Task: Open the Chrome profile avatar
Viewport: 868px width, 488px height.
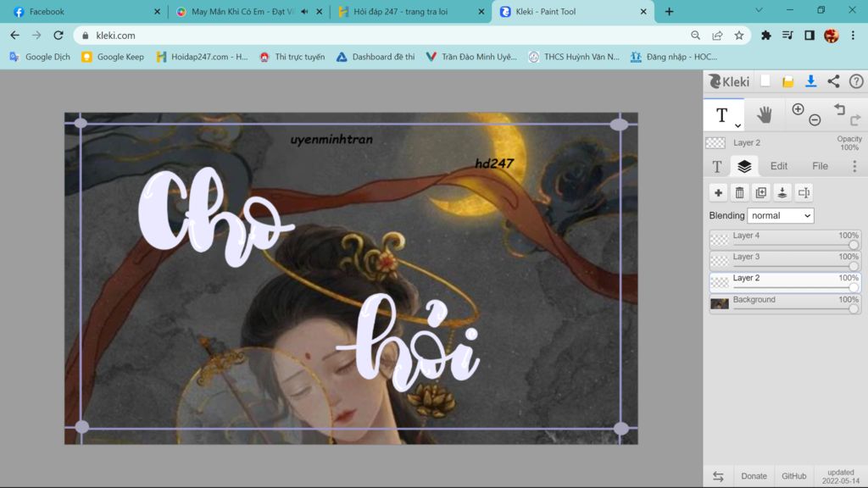Action: (x=831, y=36)
